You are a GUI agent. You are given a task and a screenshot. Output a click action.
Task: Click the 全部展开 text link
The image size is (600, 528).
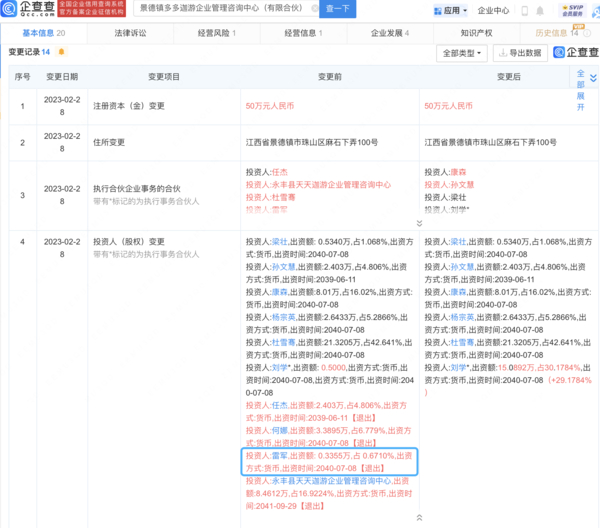(580, 90)
